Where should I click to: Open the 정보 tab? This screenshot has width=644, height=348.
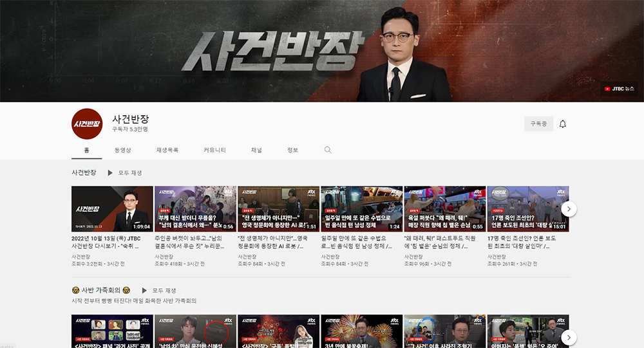(x=292, y=150)
